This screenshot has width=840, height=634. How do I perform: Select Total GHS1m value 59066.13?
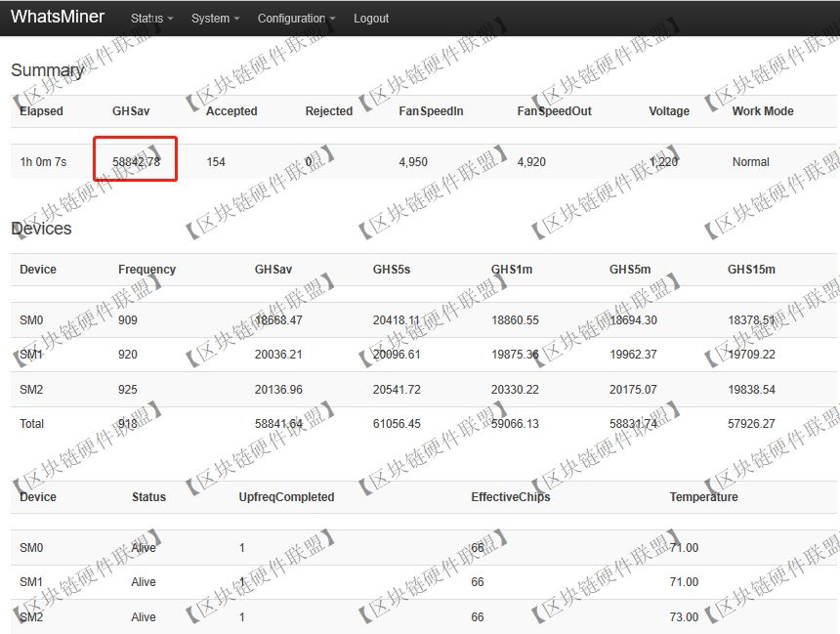click(x=515, y=423)
